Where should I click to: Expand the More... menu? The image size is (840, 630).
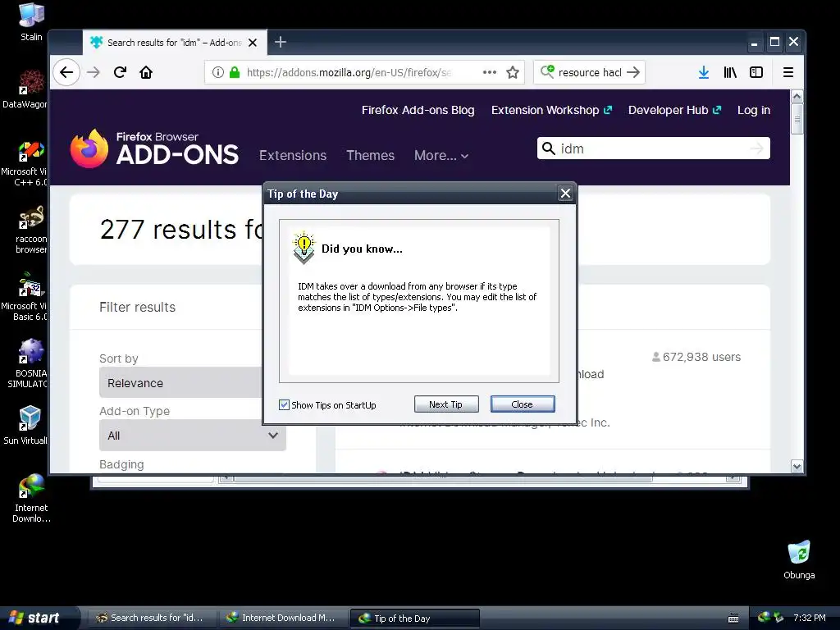[441, 155]
